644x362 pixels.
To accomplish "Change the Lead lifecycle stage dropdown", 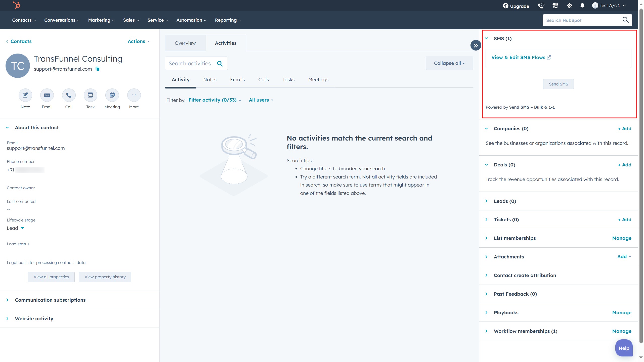I will point(15,228).
